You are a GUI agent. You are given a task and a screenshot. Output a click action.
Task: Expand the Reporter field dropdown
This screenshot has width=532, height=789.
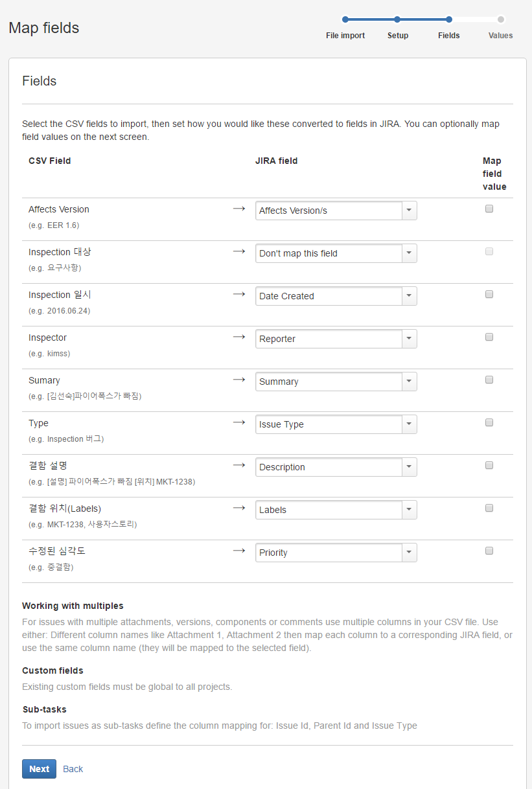pos(409,339)
